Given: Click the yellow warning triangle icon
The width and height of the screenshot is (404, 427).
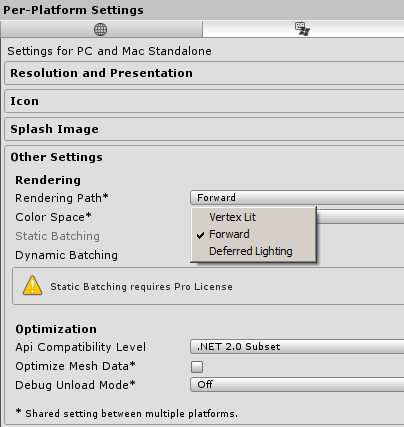Looking at the screenshot, I should [x=32, y=285].
